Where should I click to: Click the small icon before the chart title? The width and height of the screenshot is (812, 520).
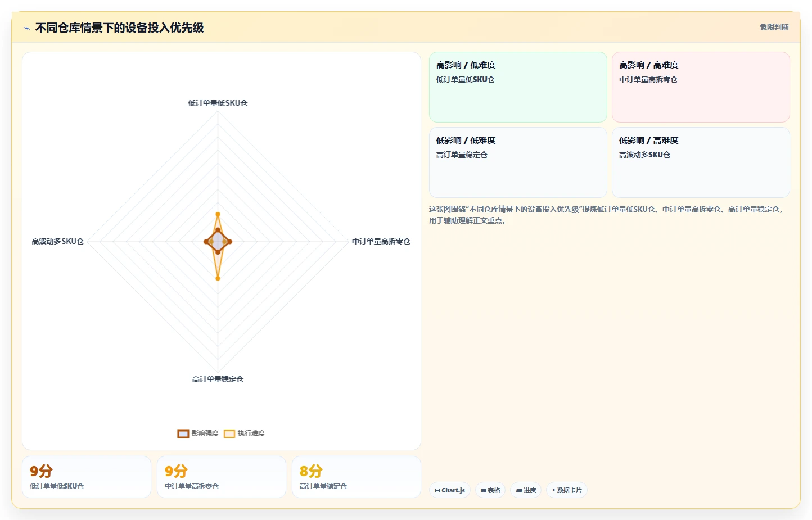[26, 28]
